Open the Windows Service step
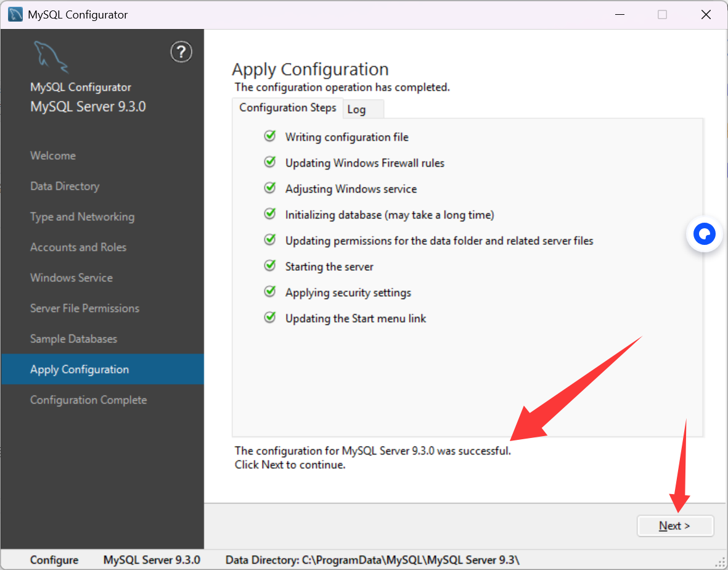Viewport: 728px width, 570px height. [x=72, y=278]
